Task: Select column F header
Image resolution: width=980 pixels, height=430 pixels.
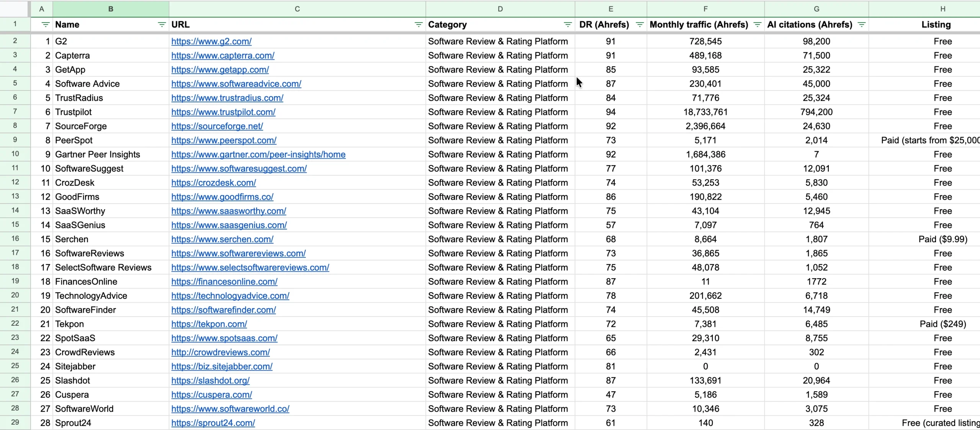Action: click(705, 9)
